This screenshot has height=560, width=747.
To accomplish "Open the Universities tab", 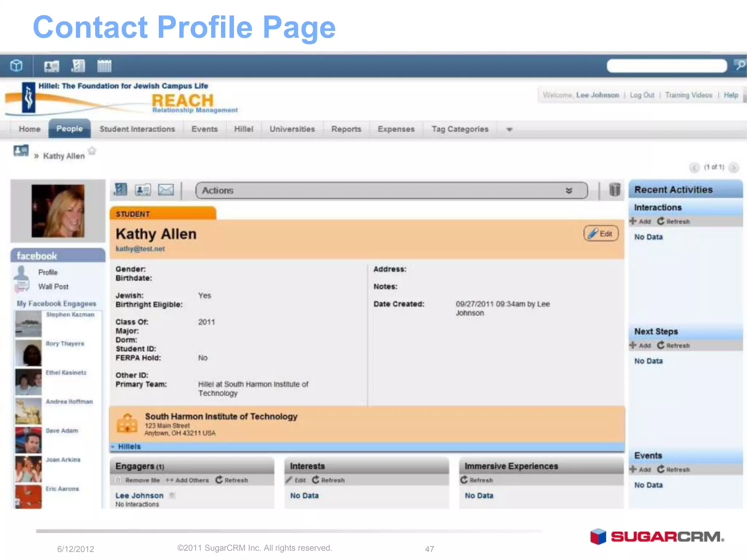I will tap(292, 129).
